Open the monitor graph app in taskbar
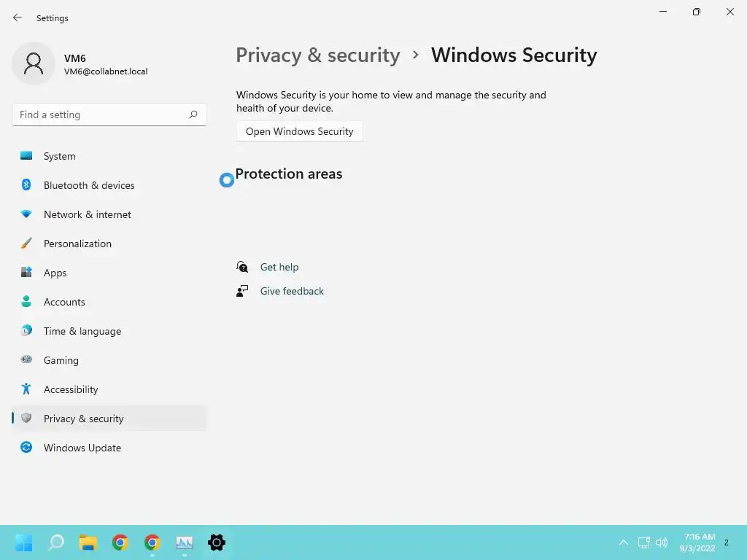Viewport: 747px width, 560px height. click(x=185, y=542)
